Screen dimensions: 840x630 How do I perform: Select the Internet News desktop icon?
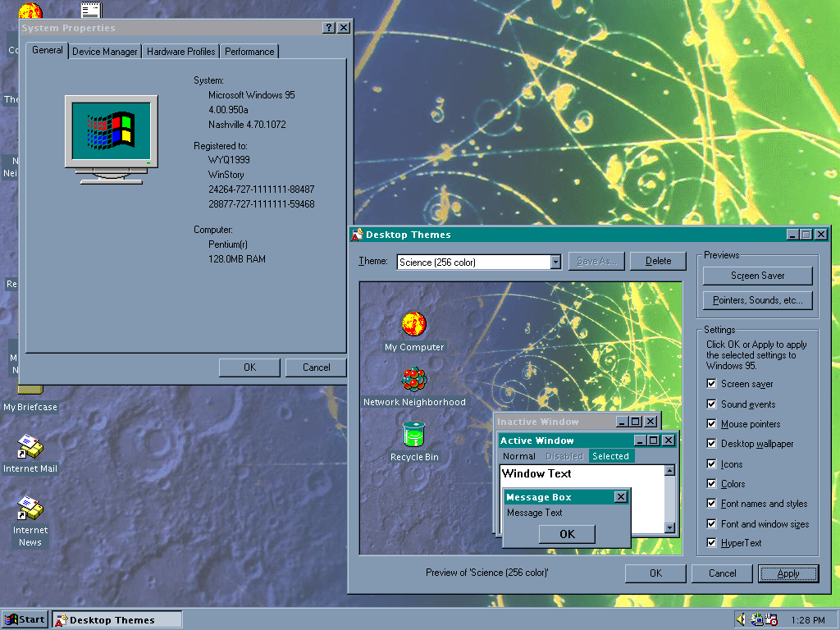(30, 509)
